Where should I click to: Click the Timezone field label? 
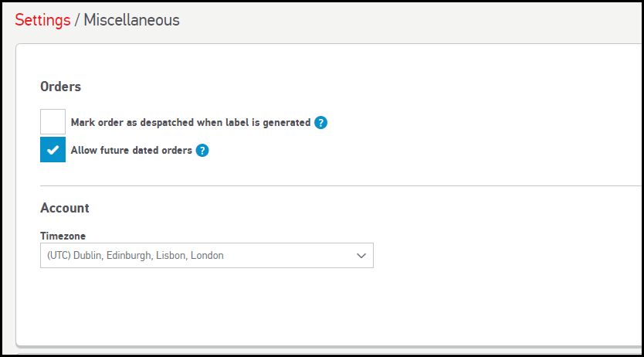pyautogui.click(x=63, y=236)
